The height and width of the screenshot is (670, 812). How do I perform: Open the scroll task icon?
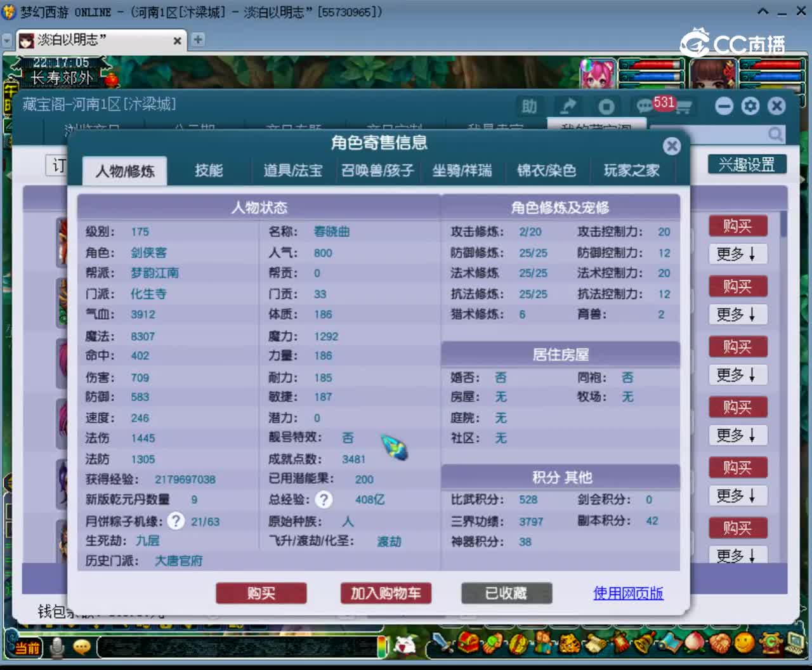[x=594, y=643]
